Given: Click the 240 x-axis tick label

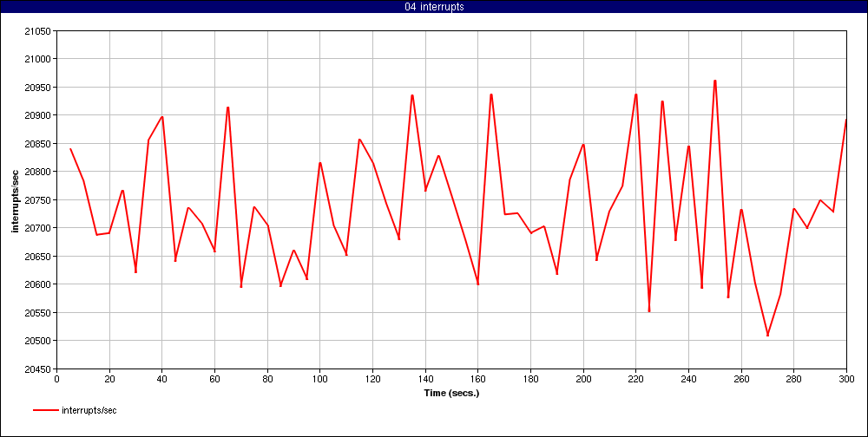Looking at the screenshot, I should click(x=688, y=380).
